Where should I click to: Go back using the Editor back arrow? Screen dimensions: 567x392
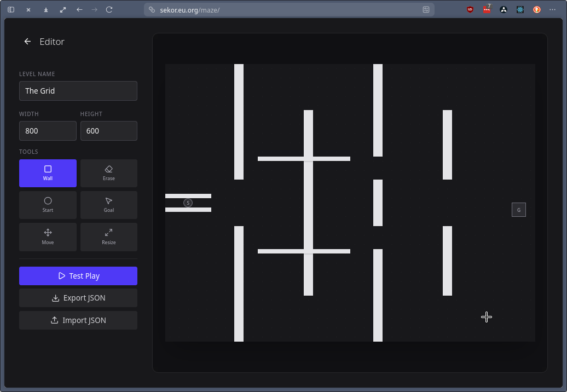point(27,42)
